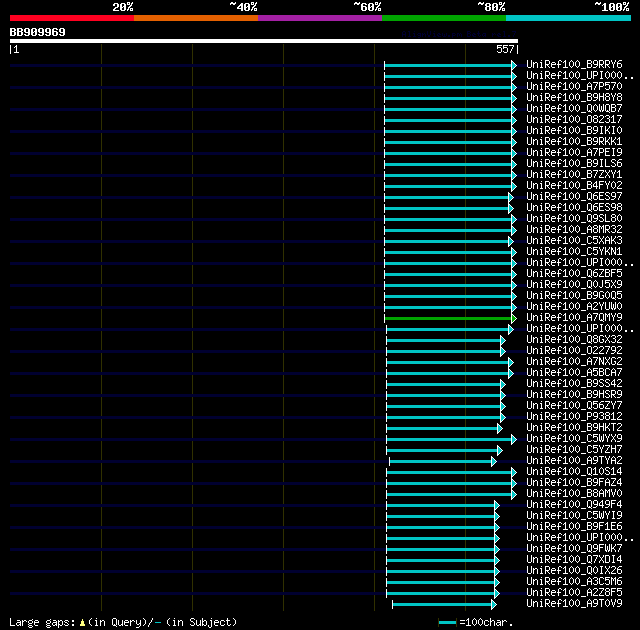Click hit label UniRef100_A7NXG2
The image size is (640, 630).
pyautogui.click(x=574, y=362)
